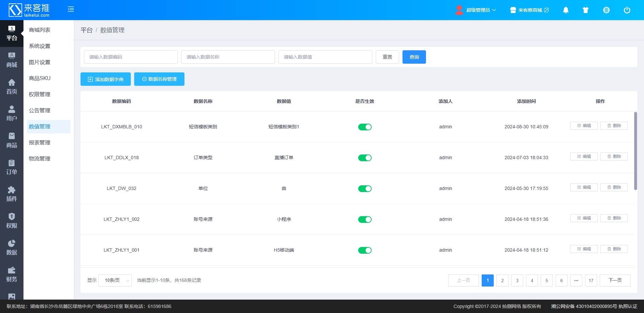644x313 pixels.
Task: Open 报表管理 in the submenu
Action: pos(40,143)
